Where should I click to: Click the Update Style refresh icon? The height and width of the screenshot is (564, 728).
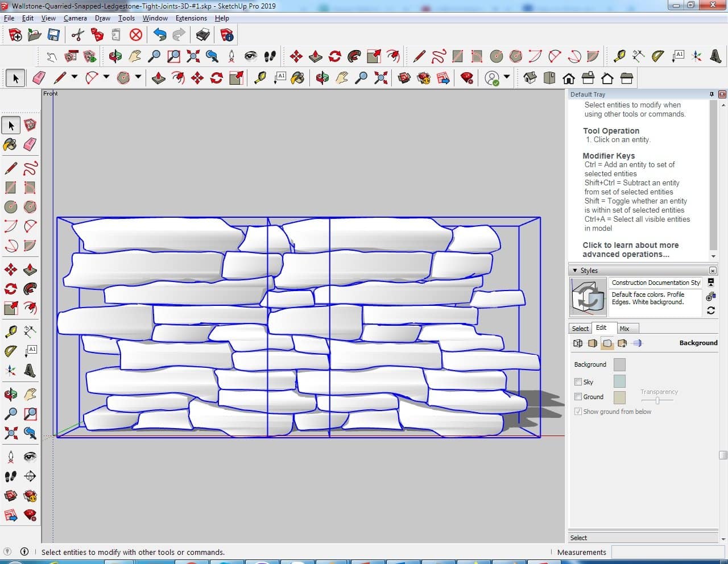[711, 310]
